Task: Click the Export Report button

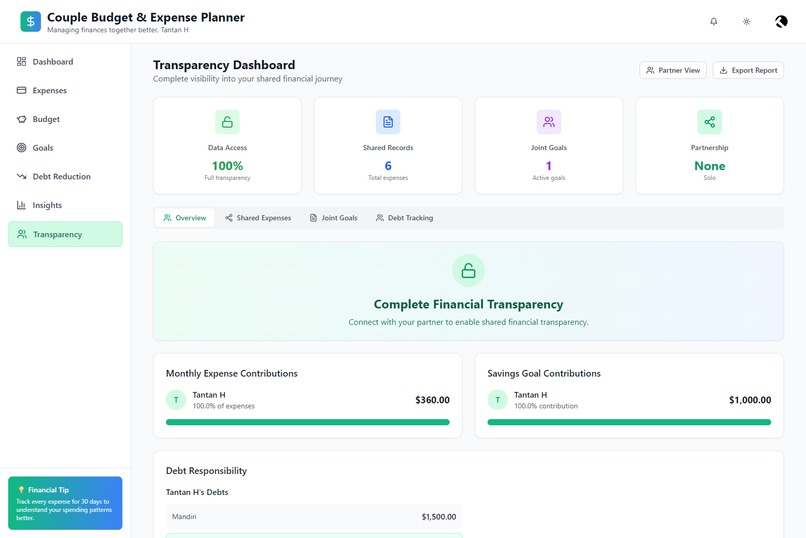Action: (x=748, y=70)
